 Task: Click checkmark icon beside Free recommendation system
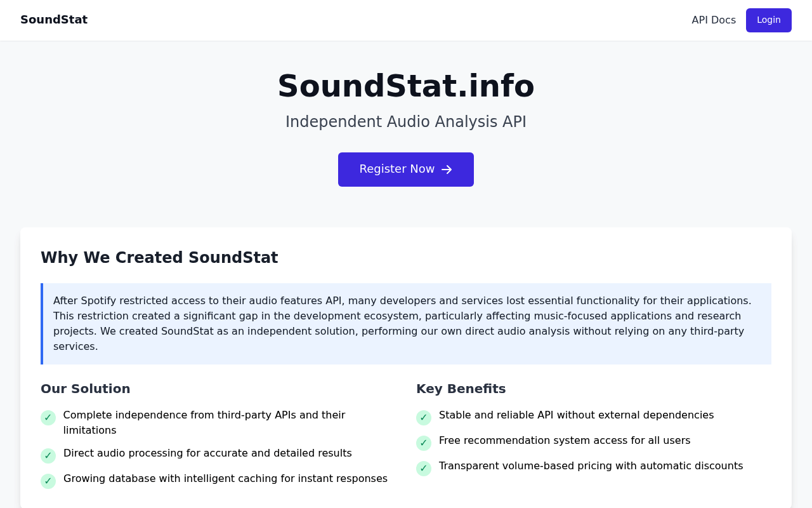pos(424,443)
